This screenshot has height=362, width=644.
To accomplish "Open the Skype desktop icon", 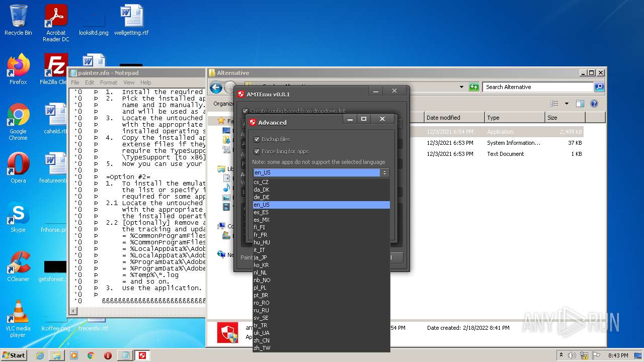I will point(18,217).
